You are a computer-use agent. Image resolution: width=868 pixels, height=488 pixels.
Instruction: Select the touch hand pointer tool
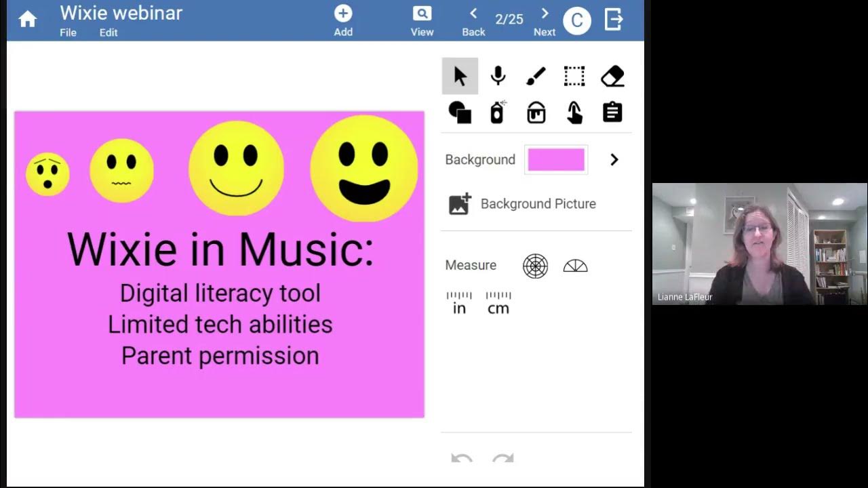[x=574, y=113]
